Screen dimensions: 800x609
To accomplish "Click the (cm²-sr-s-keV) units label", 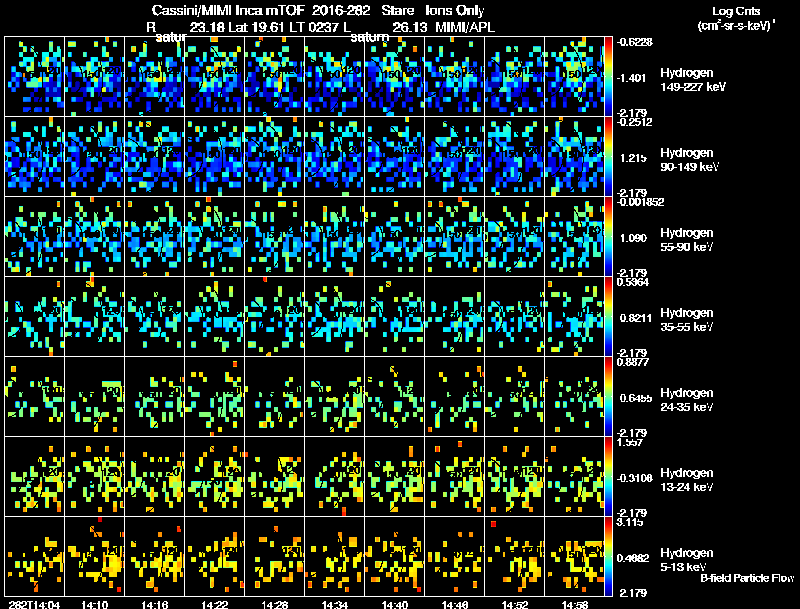I will point(736,25).
